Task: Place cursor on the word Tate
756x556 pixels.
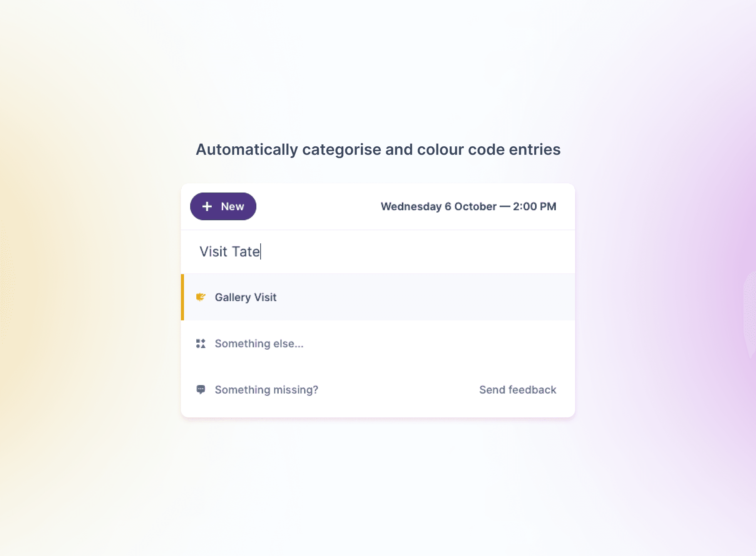Action: (x=246, y=252)
